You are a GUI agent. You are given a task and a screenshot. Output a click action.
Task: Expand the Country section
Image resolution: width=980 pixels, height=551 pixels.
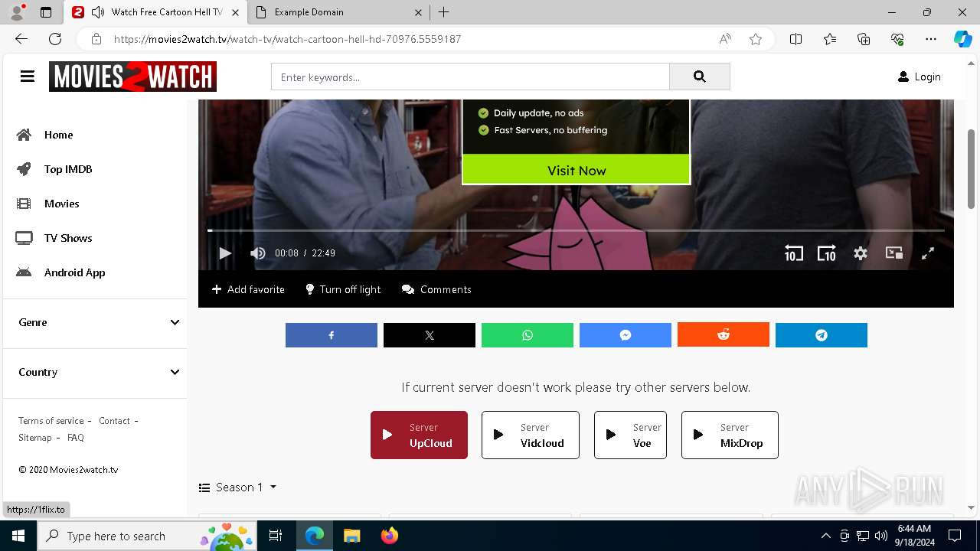click(x=99, y=372)
